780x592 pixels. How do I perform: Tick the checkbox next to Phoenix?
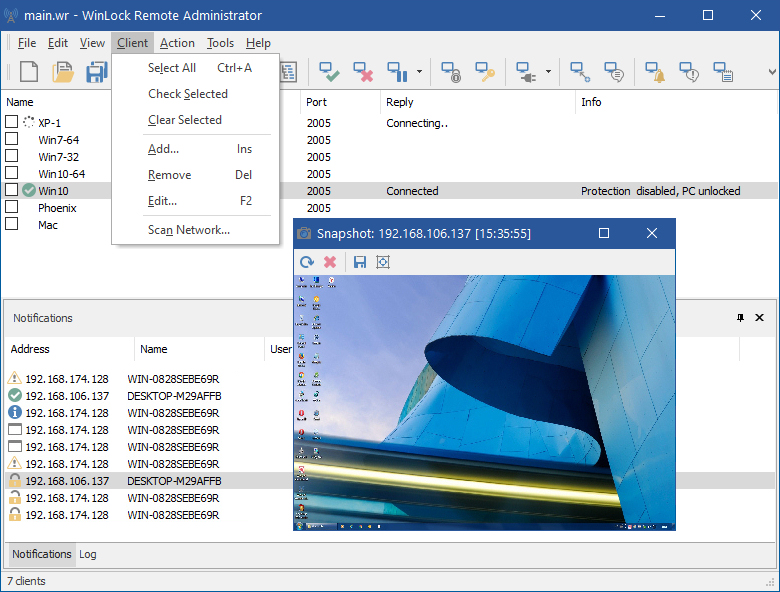tap(12, 207)
